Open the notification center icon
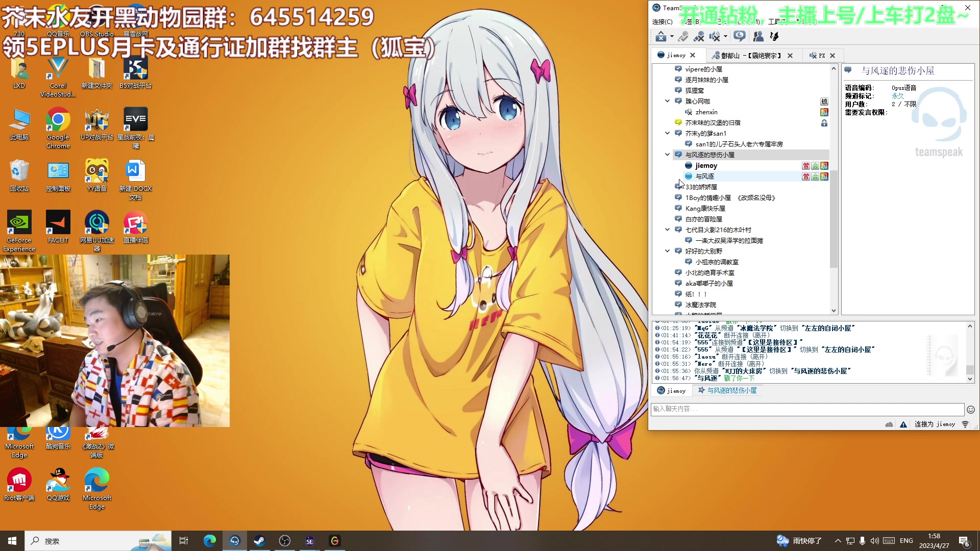 click(964, 541)
